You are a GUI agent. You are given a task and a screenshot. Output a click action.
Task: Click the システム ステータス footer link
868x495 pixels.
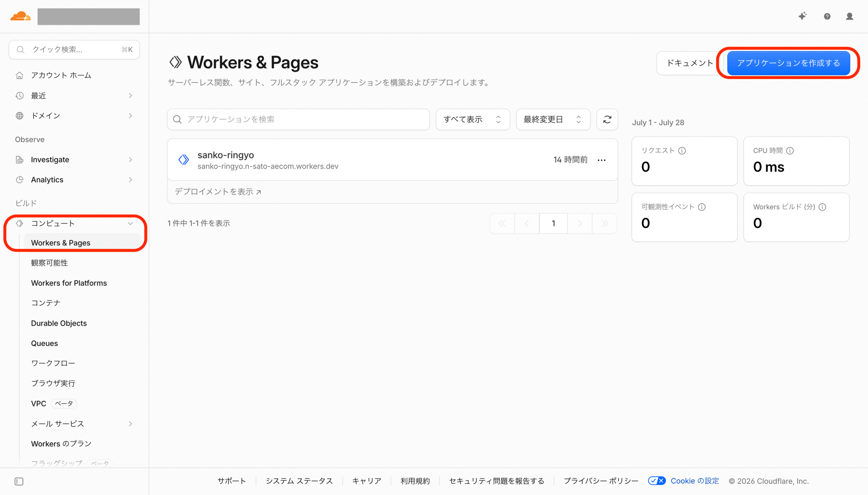[x=299, y=481]
